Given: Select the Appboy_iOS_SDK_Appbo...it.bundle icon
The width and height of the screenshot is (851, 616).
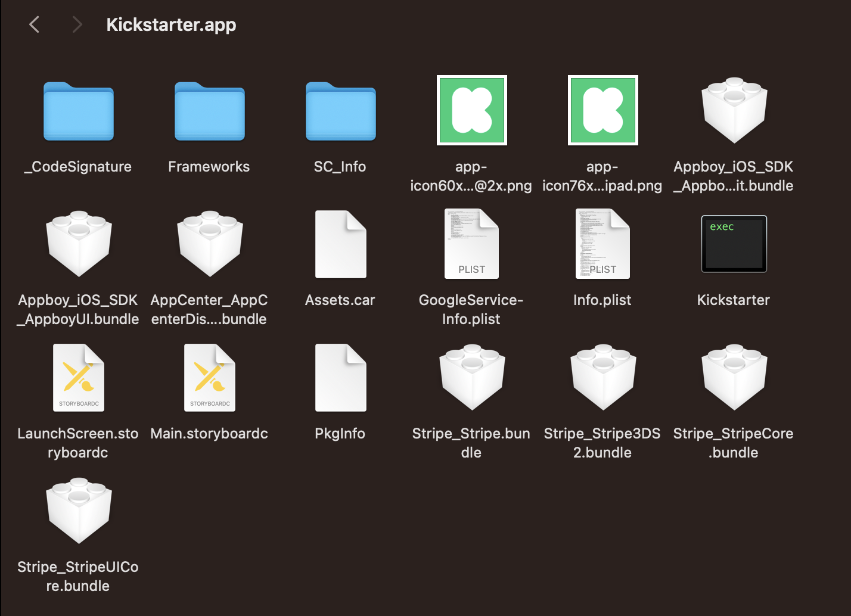Looking at the screenshot, I should [x=734, y=110].
